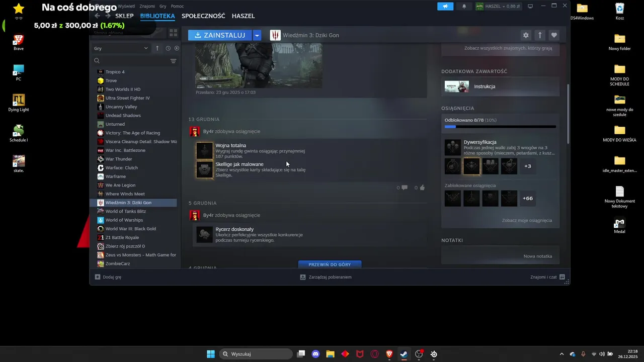
Task: Like the 13 Grudnia activity with thumbs-up
Action: (422, 188)
